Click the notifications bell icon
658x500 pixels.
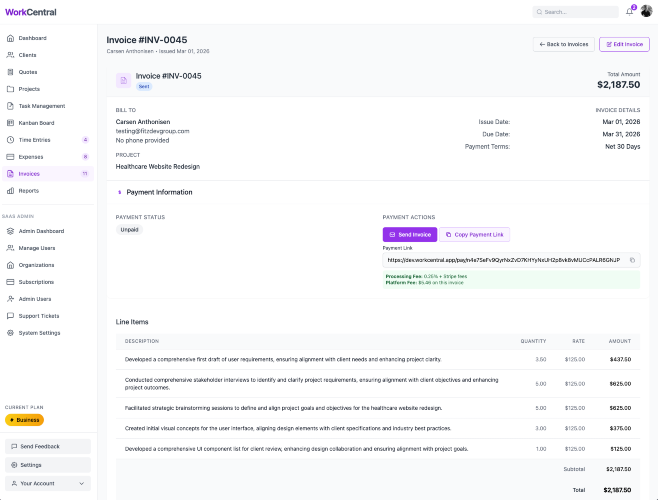(629, 12)
